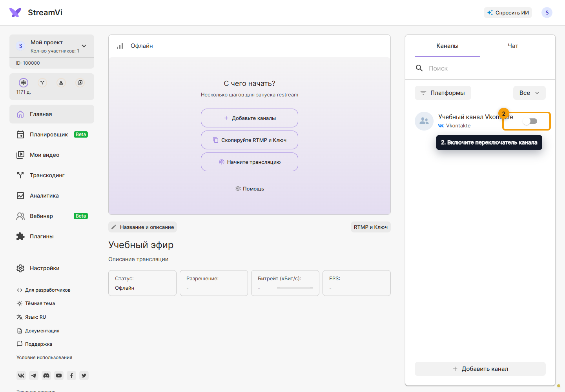Click the Facebook icon in sidebar footer
This screenshot has height=392, width=565.
tap(71, 376)
